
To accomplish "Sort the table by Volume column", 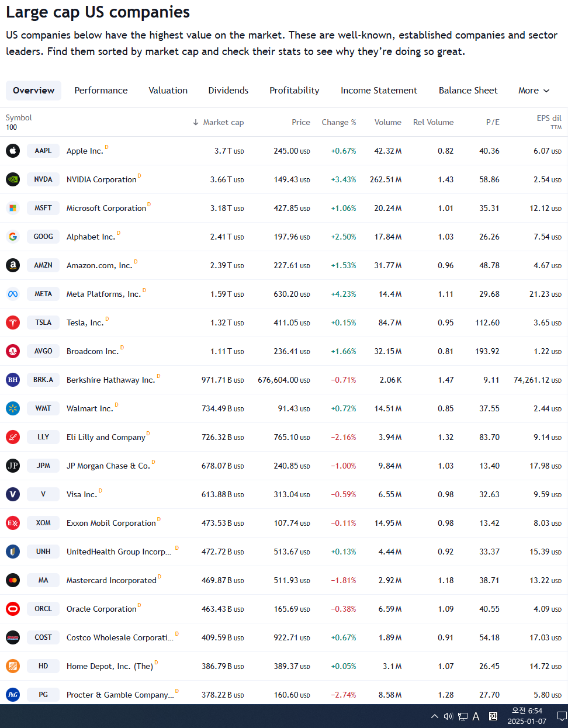I will point(388,122).
